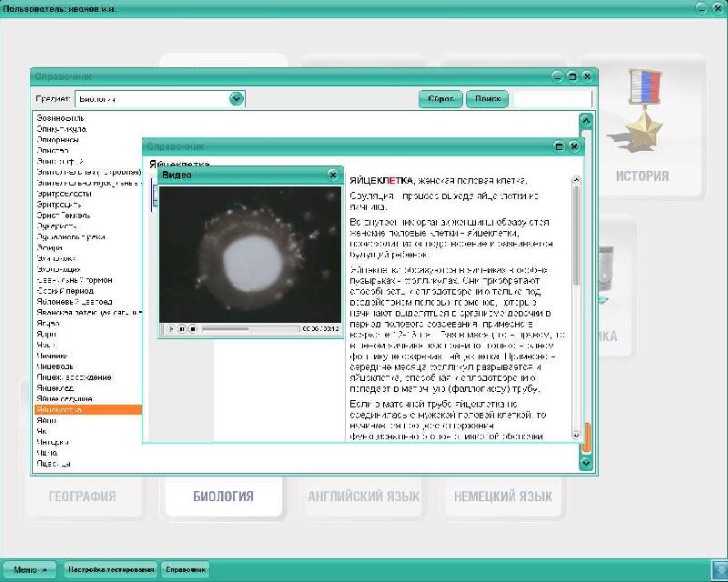The image size is (728, 582).
Task: Open the Меню button in bottom bar
Action: pos(30,569)
